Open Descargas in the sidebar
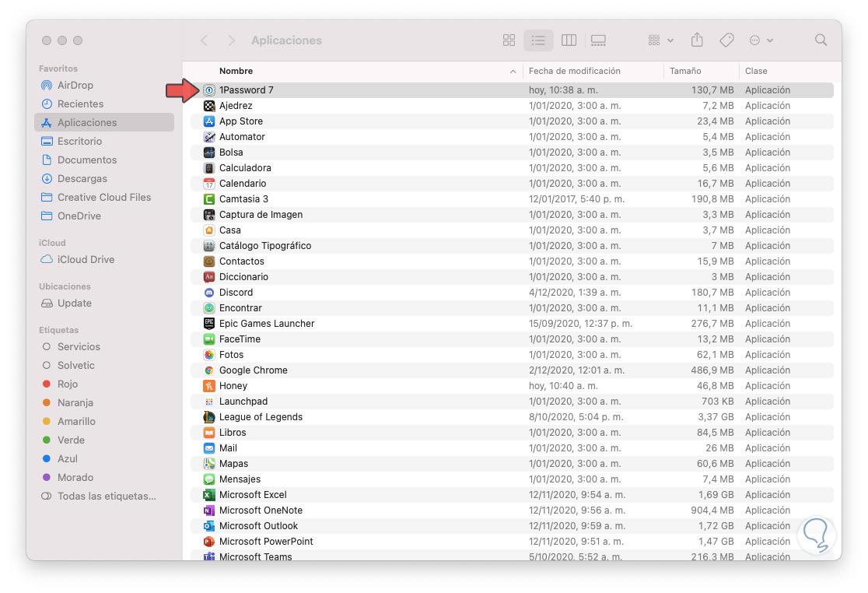 pos(82,179)
